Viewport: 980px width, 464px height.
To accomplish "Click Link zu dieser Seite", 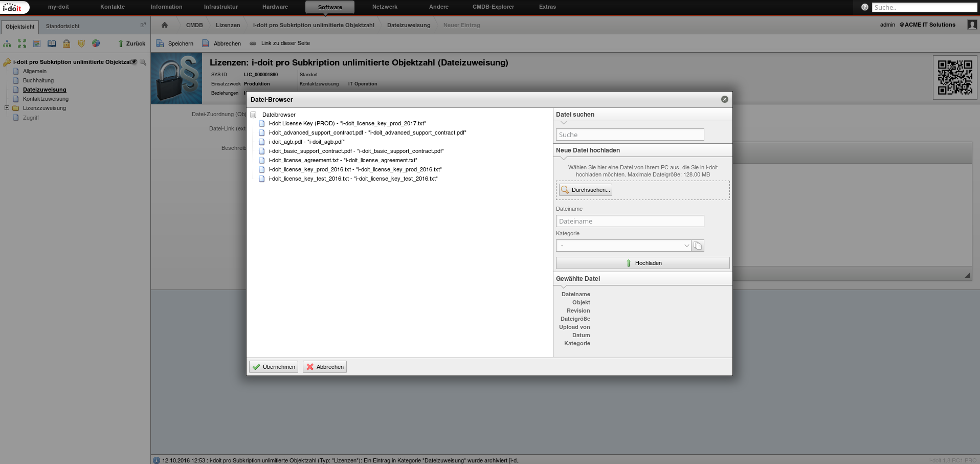I will (280, 43).
